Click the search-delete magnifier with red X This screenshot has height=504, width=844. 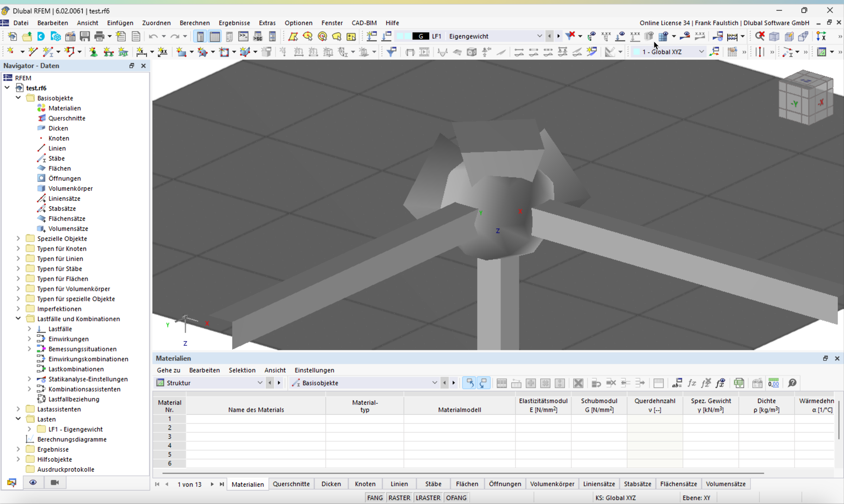tap(760, 36)
